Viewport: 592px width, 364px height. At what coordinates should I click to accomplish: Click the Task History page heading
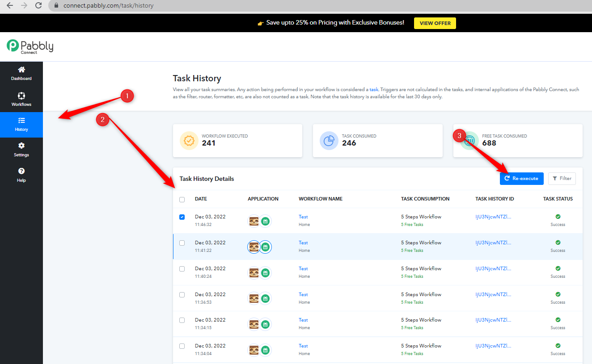pyautogui.click(x=197, y=79)
